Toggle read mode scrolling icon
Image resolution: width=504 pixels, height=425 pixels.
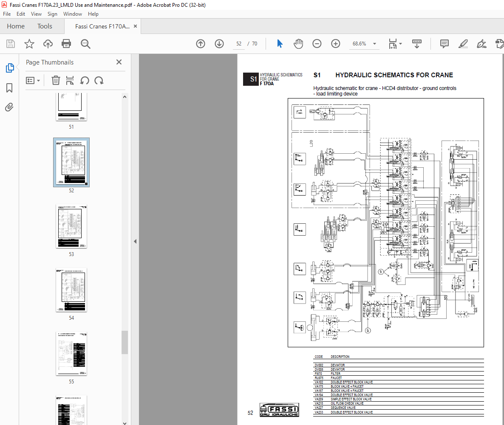(417, 44)
